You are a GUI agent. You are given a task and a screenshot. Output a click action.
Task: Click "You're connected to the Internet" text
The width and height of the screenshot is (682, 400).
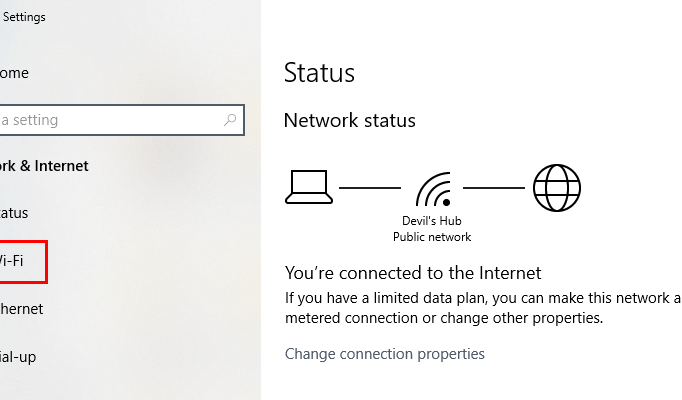tap(413, 273)
